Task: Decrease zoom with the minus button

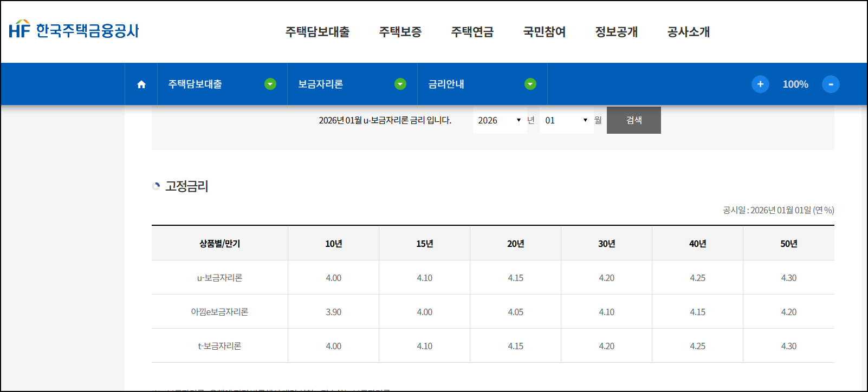Action: pos(831,84)
